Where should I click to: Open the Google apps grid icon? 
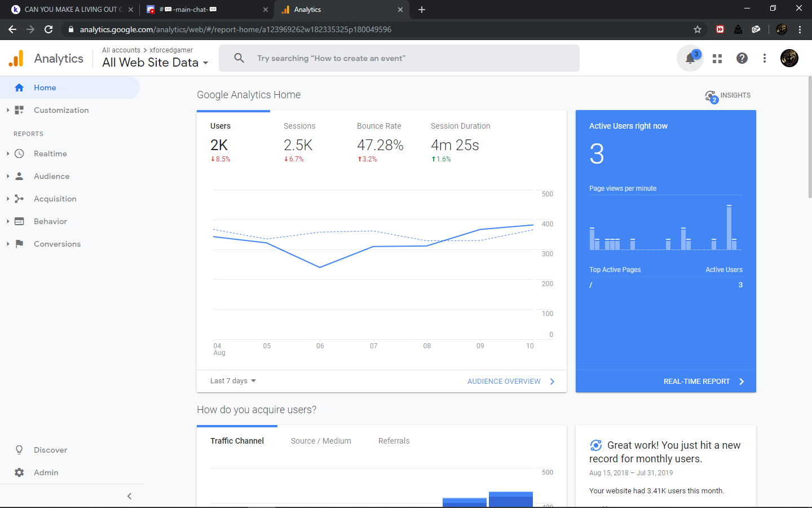tap(717, 58)
